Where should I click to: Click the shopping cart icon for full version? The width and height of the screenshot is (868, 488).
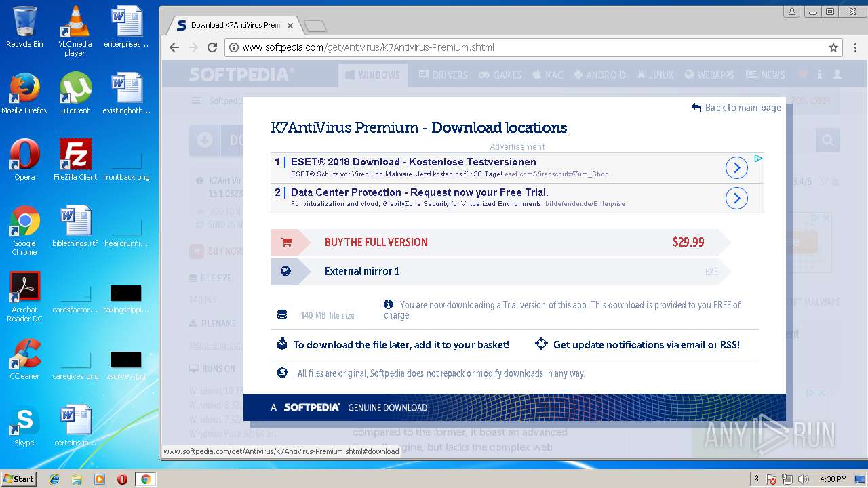[286, 242]
